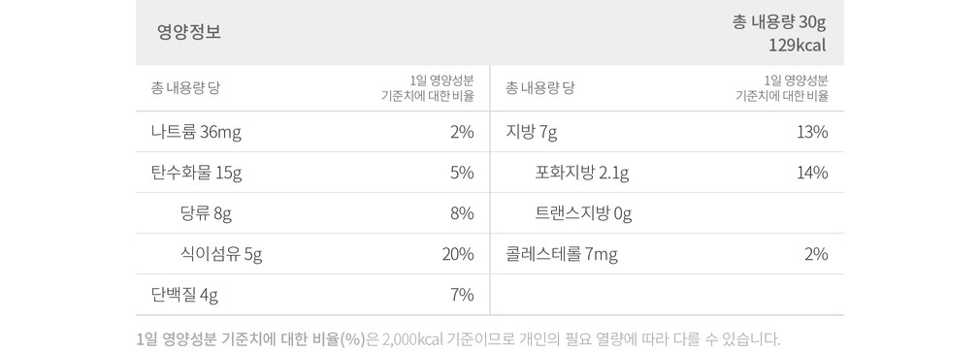
Task: Click the 7% value for 단백질
Action: coord(462,295)
